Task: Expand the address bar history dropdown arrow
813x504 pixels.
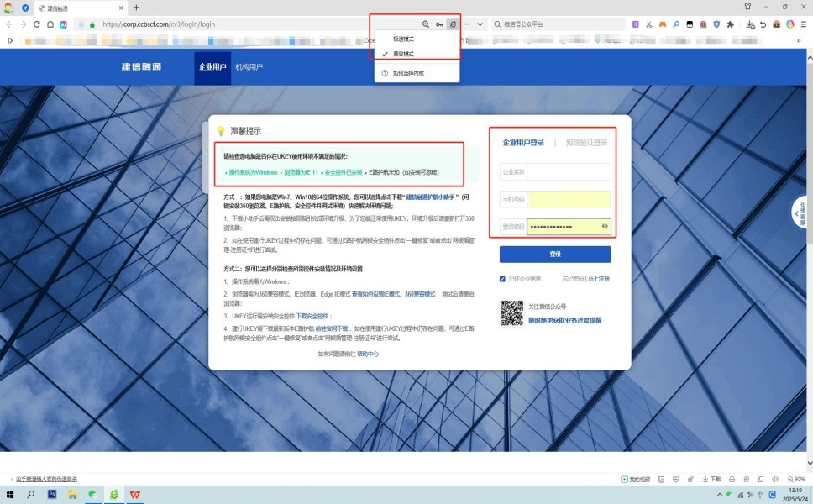Action: 480,24
